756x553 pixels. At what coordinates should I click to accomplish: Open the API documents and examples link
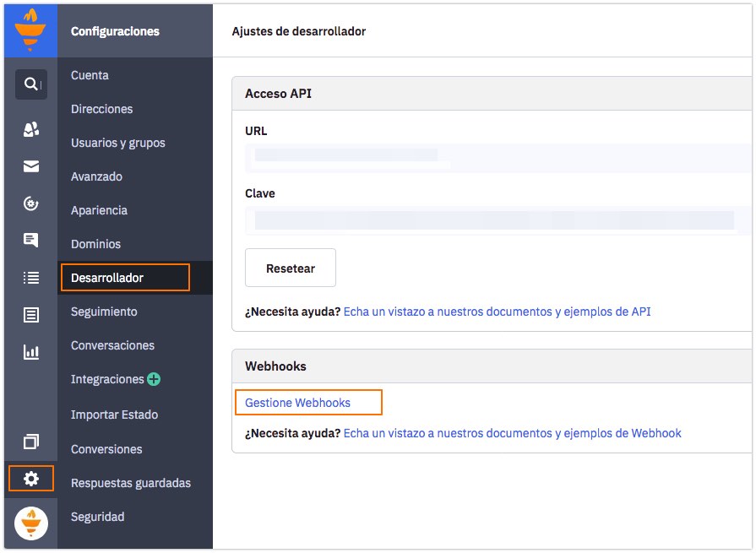click(x=497, y=312)
